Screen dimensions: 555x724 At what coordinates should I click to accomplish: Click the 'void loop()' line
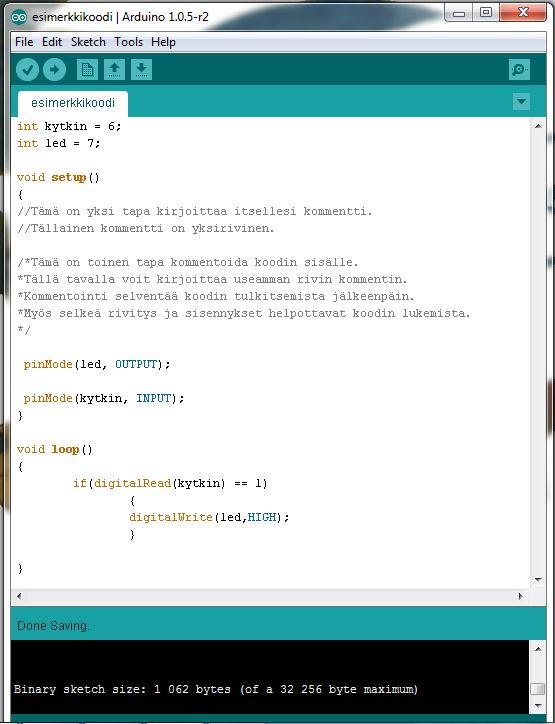(x=55, y=449)
